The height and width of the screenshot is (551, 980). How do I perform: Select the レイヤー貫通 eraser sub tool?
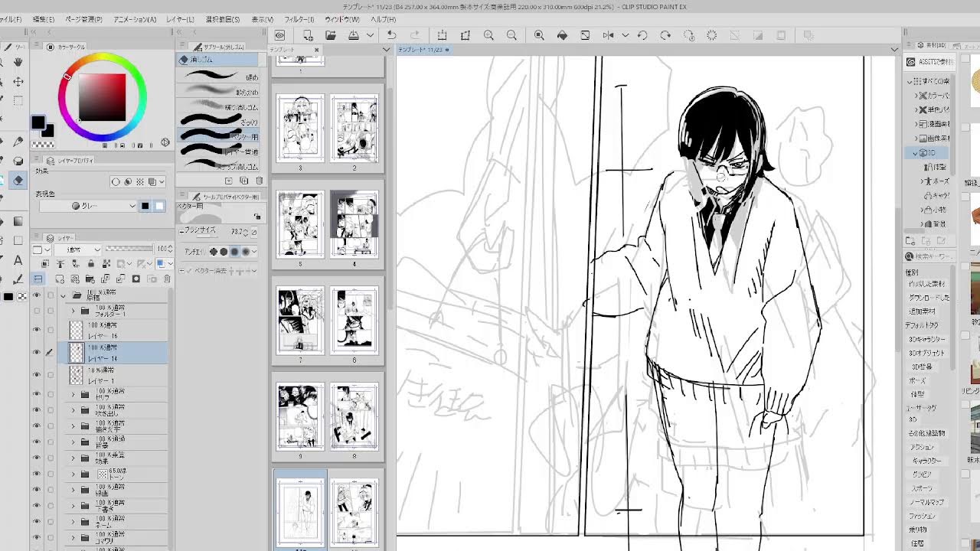click(x=220, y=151)
